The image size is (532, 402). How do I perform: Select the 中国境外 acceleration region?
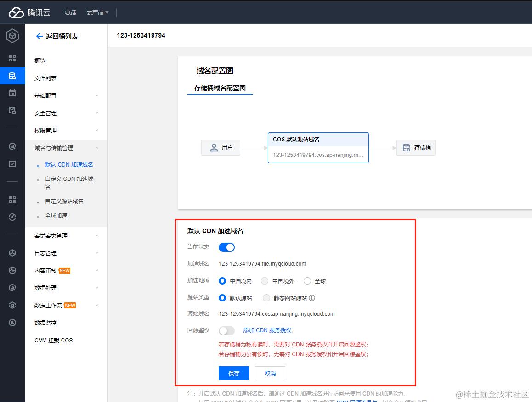coord(265,281)
